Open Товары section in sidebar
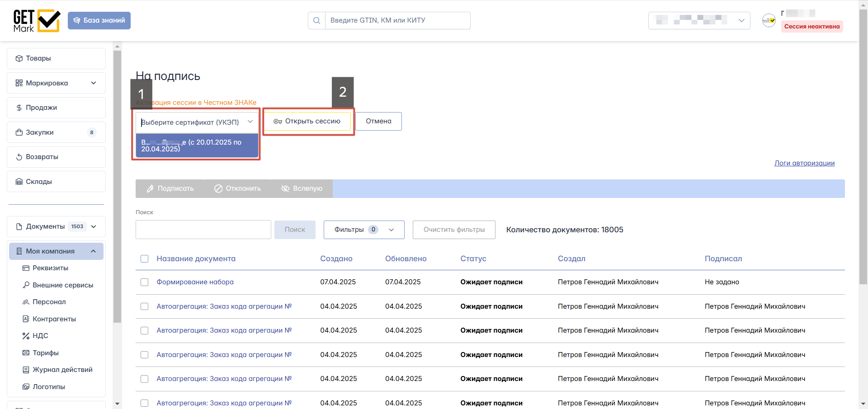868x409 pixels. click(x=56, y=58)
